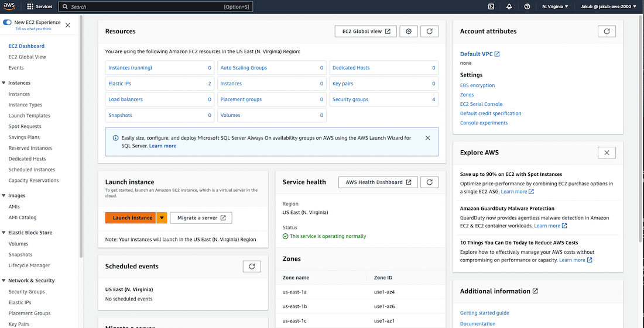Refresh the Account attributes panel
The image size is (644, 328).
(607, 32)
